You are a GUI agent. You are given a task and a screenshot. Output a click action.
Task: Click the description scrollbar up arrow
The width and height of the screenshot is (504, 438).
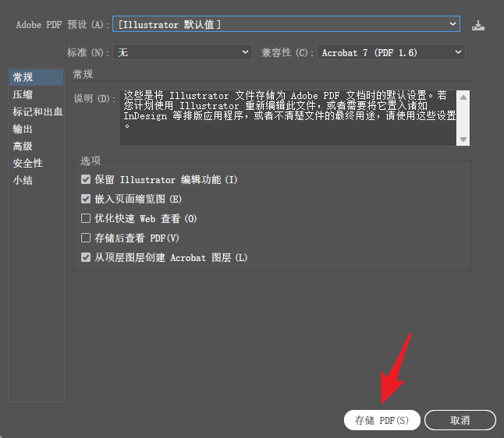tap(463, 97)
